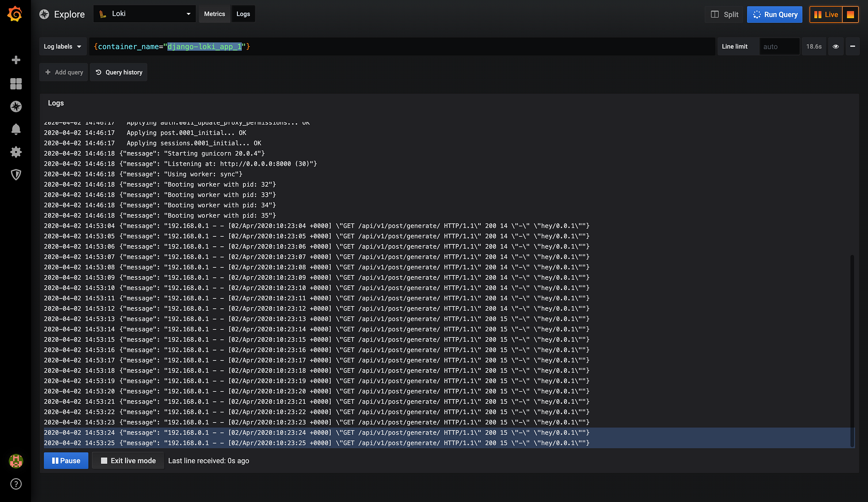868x502 pixels.
Task: Pause the live log tailing
Action: pos(66,460)
